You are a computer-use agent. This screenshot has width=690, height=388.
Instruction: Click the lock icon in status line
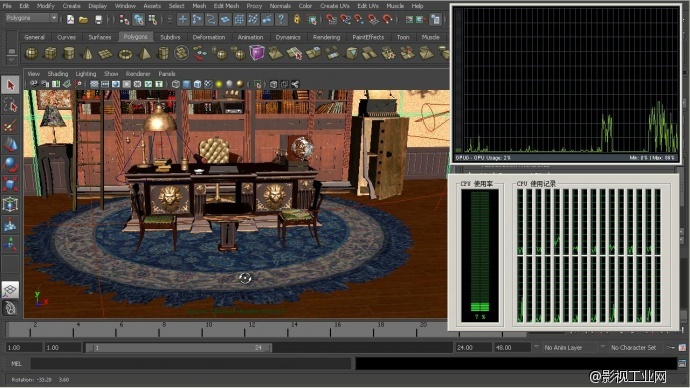point(297,19)
